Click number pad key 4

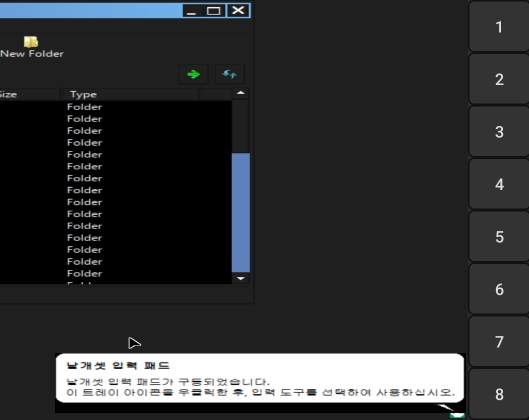tap(499, 184)
